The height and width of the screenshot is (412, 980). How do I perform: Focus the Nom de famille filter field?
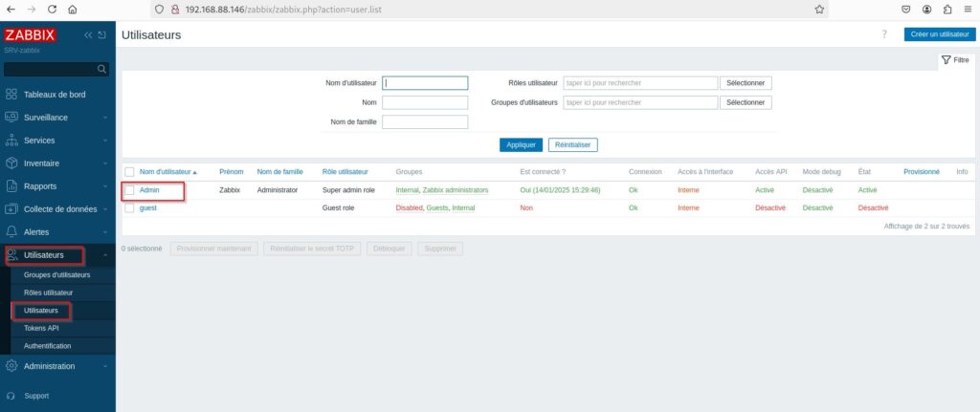point(425,121)
